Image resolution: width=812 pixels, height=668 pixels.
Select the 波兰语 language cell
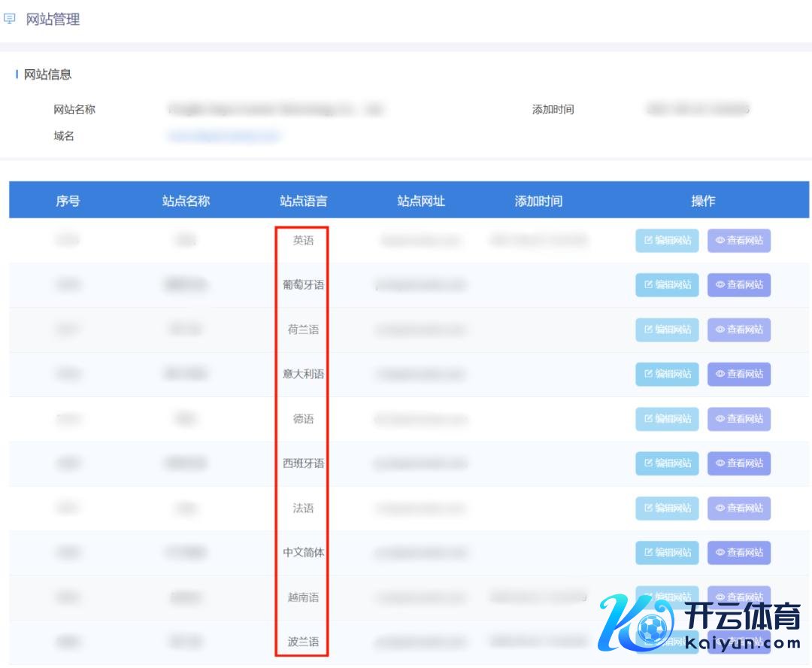point(303,642)
